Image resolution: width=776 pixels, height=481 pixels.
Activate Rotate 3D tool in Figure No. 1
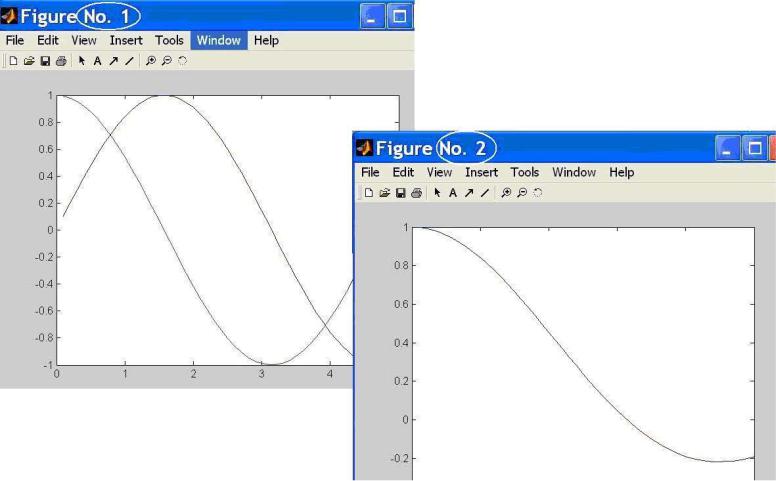tap(183, 61)
